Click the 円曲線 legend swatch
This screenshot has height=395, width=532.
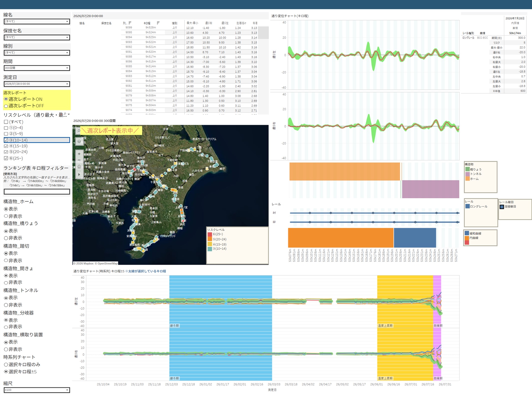467,238
